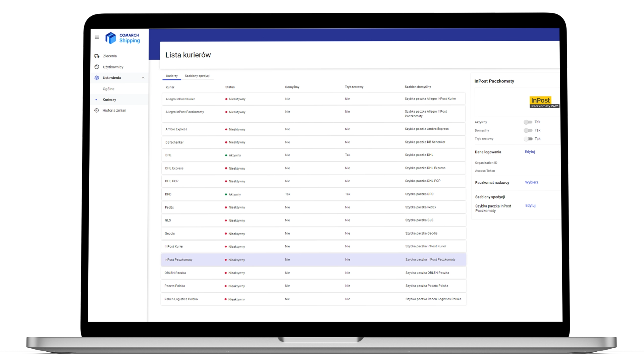
Task: Click Szybka paczka FedEx template
Action: coord(421,207)
